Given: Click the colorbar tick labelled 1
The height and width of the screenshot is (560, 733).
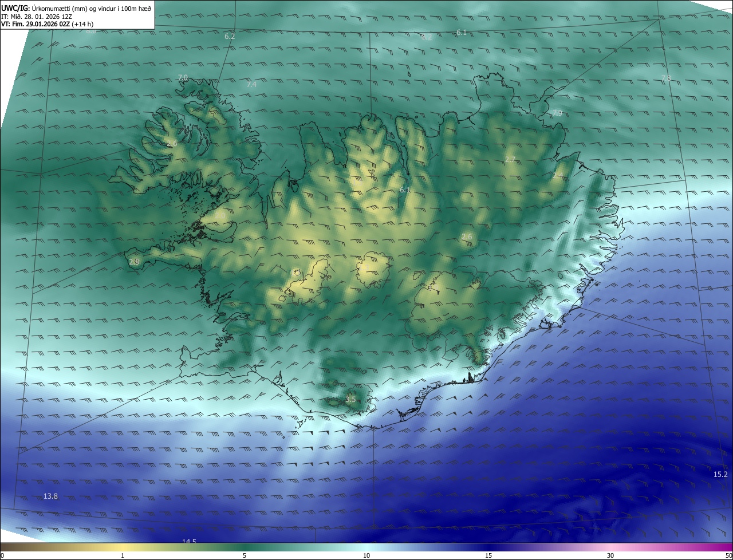Looking at the screenshot, I should (x=123, y=555).
